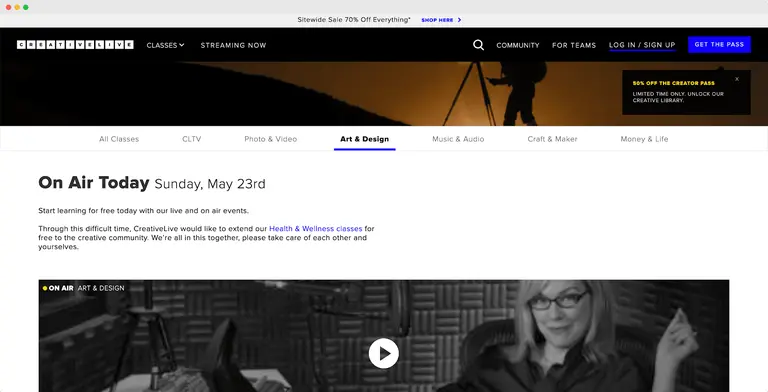Open Streaming Now page
Viewport: 768px width, 392px height.
[x=233, y=45]
